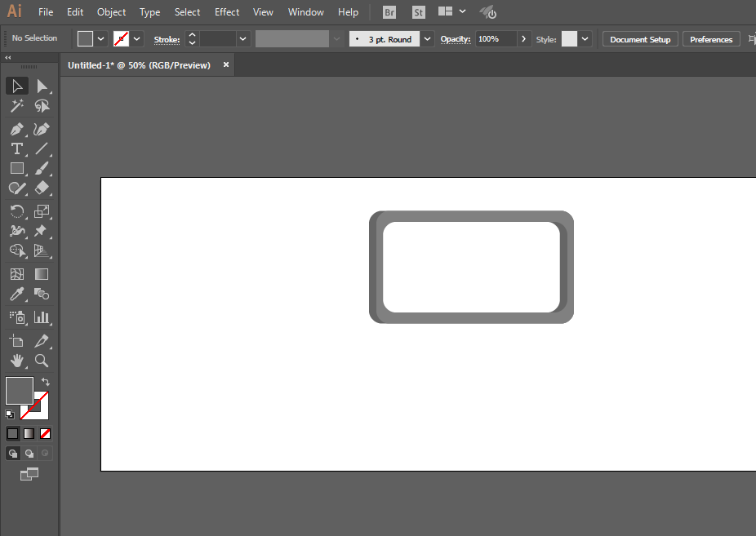Click the large gray Fill swatch

[x=20, y=391]
